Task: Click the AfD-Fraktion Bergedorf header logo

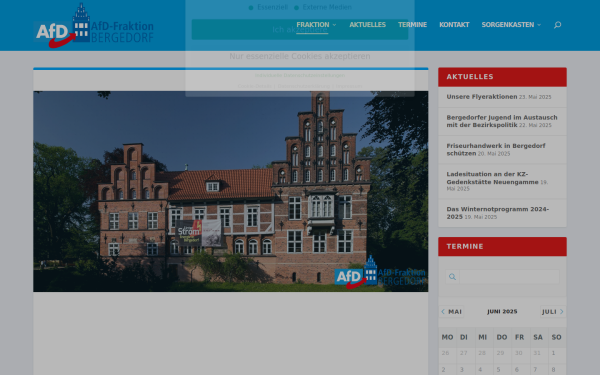Action: [95, 26]
